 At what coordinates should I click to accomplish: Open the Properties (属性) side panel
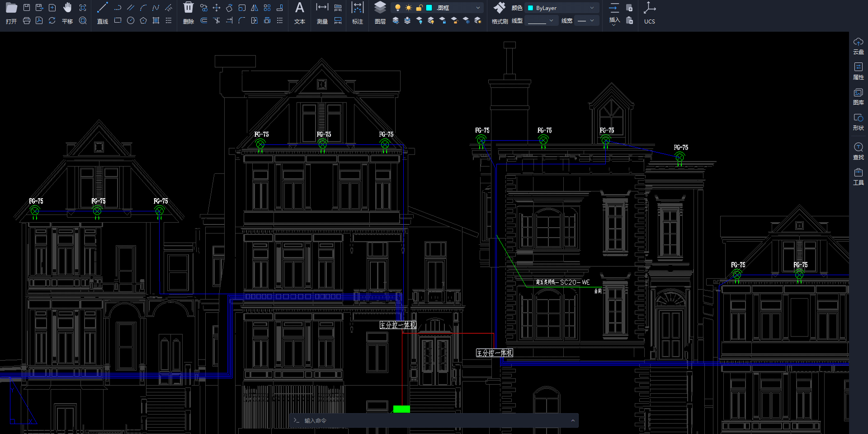click(858, 70)
